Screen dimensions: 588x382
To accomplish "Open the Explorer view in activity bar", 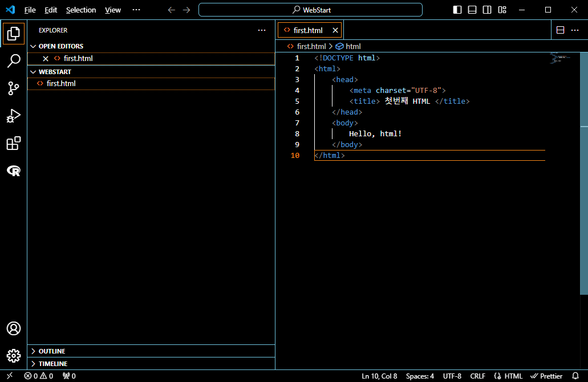I will [14, 34].
